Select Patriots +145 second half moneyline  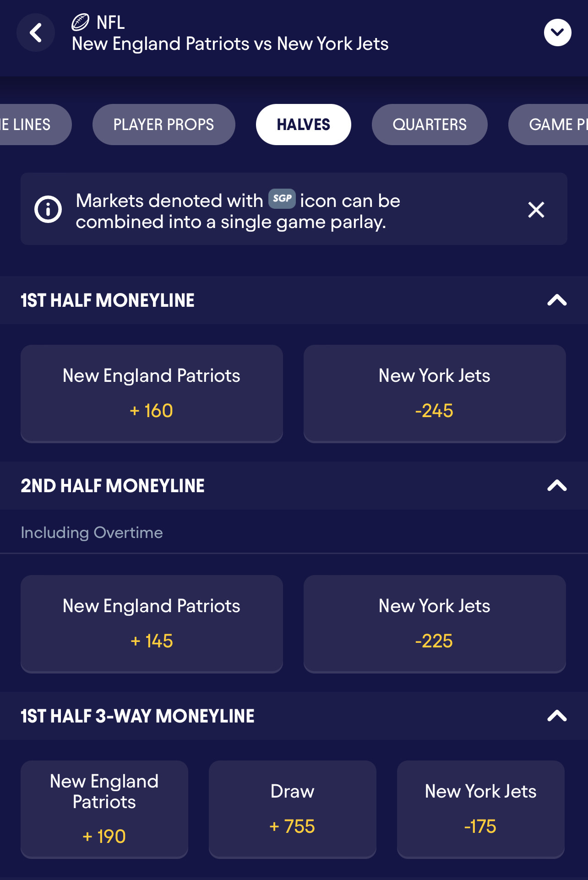(x=152, y=624)
